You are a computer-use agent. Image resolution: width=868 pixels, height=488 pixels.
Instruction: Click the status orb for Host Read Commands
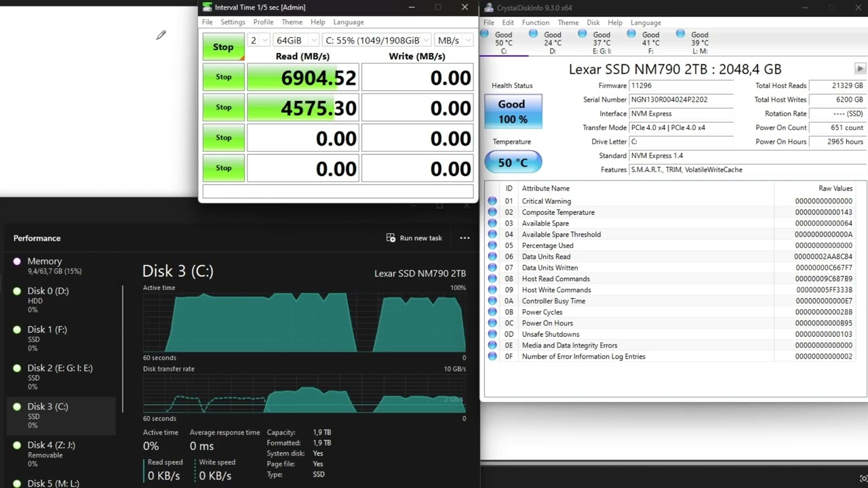[492, 279]
